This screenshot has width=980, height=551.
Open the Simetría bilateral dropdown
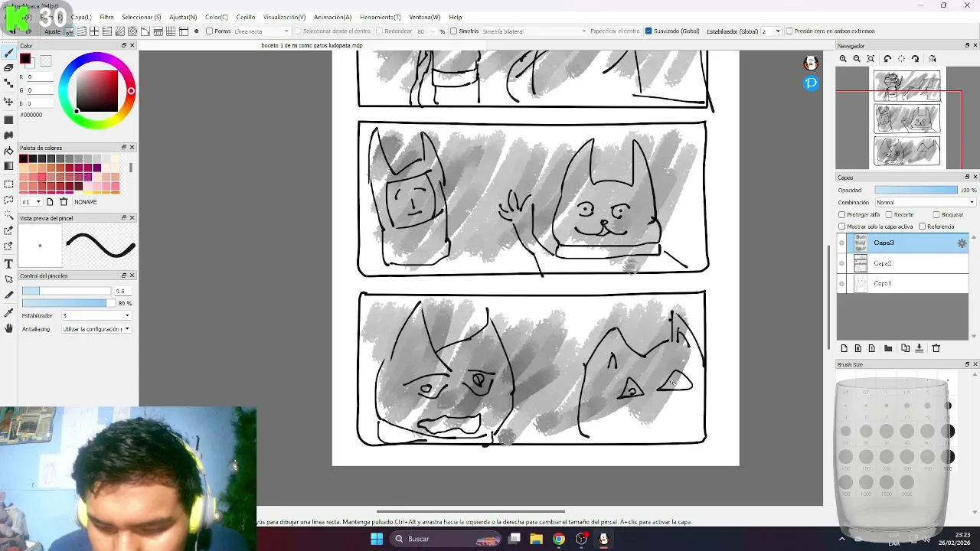tap(534, 31)
